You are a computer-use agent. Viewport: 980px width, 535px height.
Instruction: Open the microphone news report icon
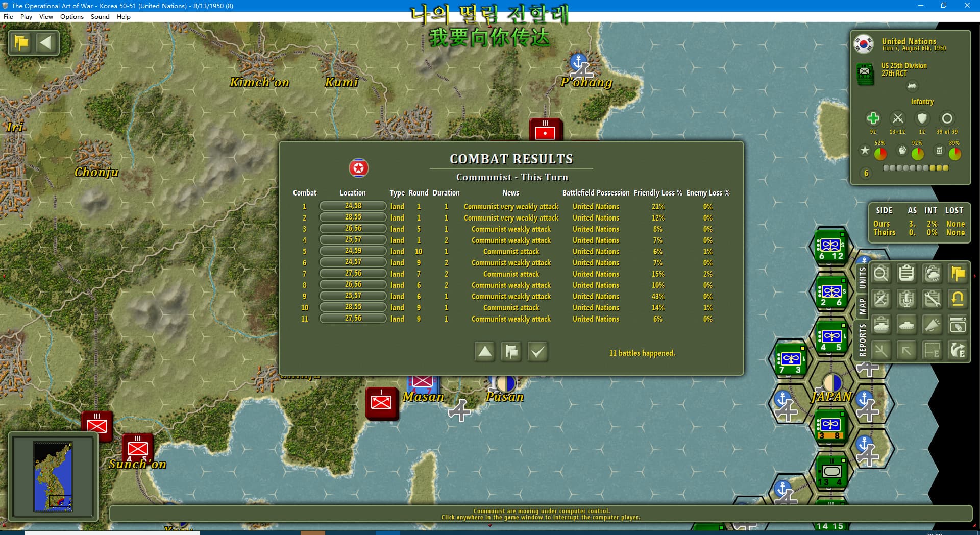[x=906, y=300]
